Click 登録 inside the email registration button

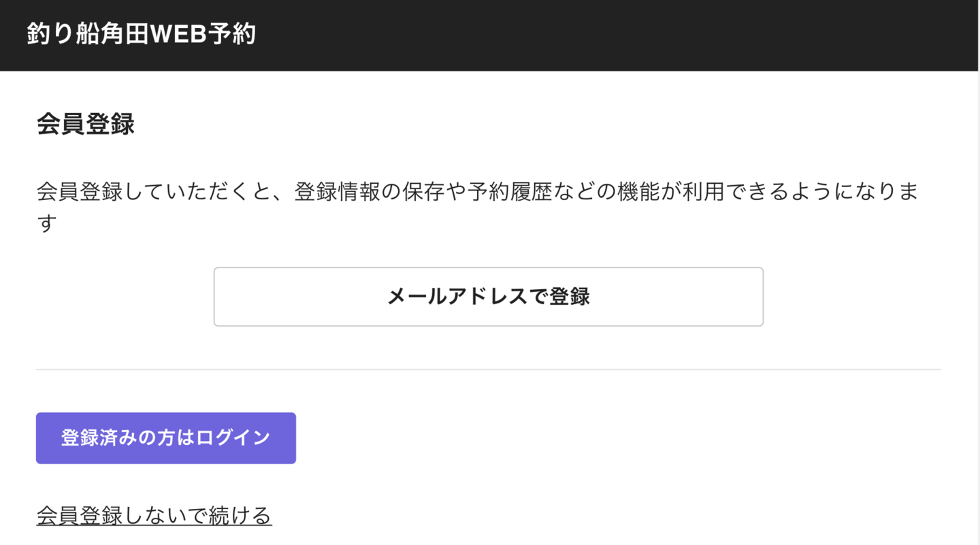click(570, 297)
